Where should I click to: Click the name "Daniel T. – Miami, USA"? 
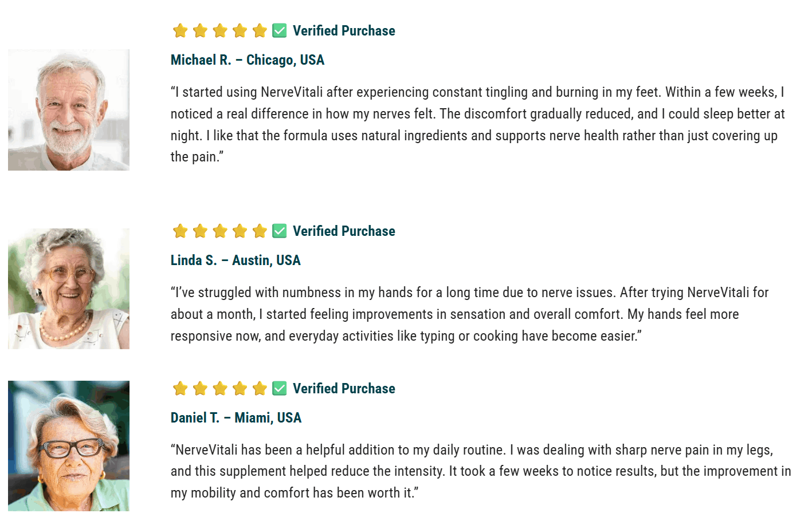[236, 418]
